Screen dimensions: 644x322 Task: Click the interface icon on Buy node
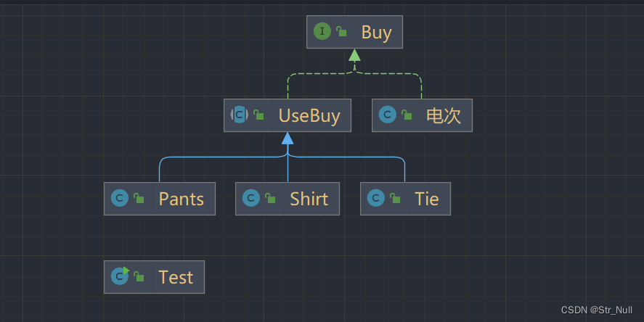click(x=322, y=31)
